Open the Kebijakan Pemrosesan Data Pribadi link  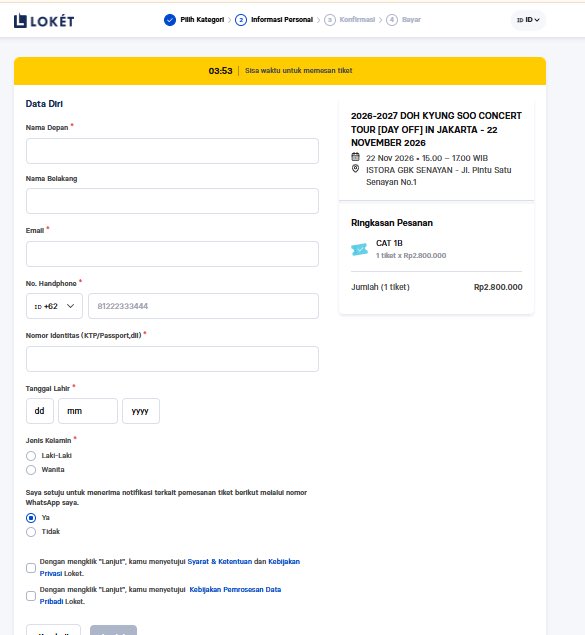[x=160, y=596]
